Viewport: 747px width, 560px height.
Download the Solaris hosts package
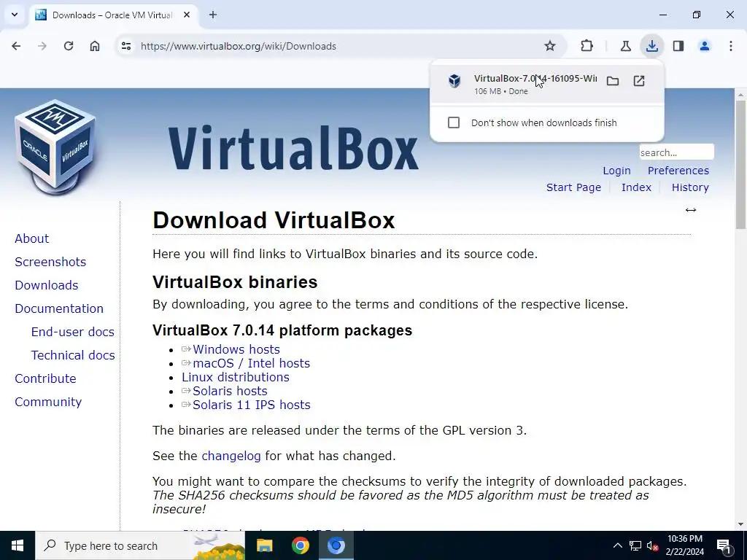point(230,391)
